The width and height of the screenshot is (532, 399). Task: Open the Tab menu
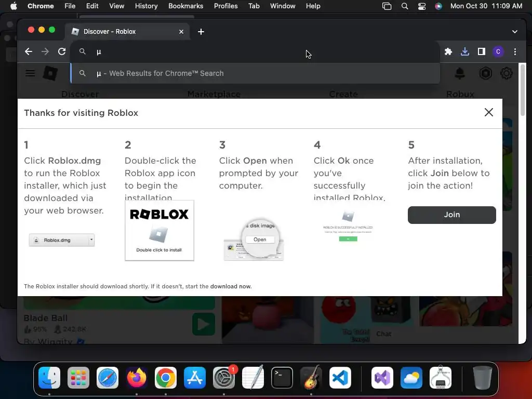point(254,6)
